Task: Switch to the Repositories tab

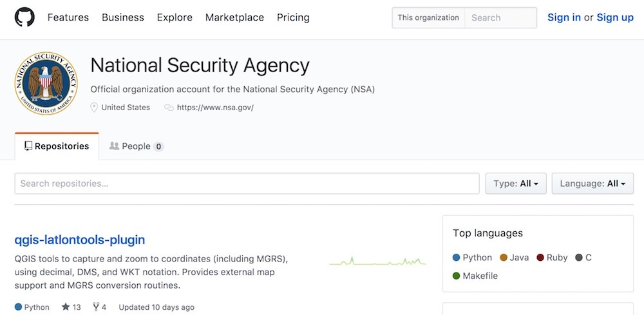Action: click(x=57, y=146)
